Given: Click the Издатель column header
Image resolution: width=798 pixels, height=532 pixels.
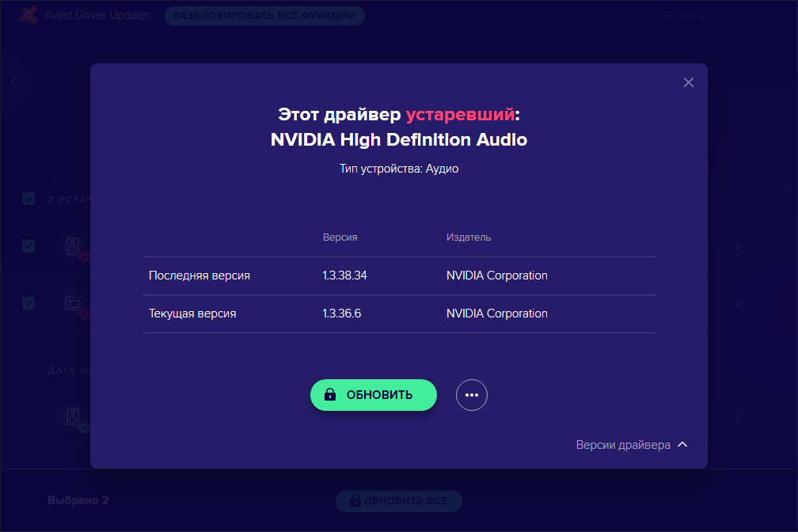Looking at the screenshot, I should coord(468,237).
